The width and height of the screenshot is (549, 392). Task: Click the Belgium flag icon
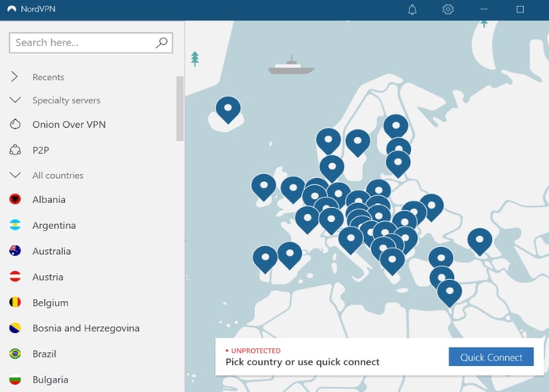click(15, 303)
